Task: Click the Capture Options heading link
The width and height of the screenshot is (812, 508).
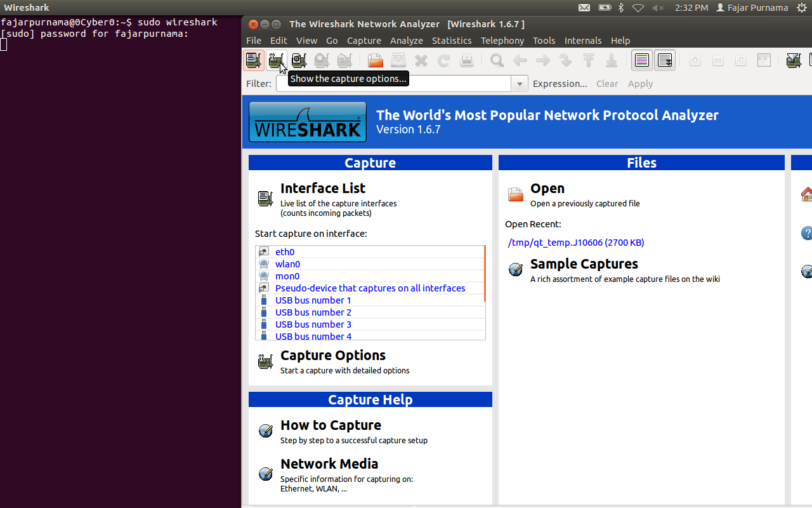Action: pos(333,355)
